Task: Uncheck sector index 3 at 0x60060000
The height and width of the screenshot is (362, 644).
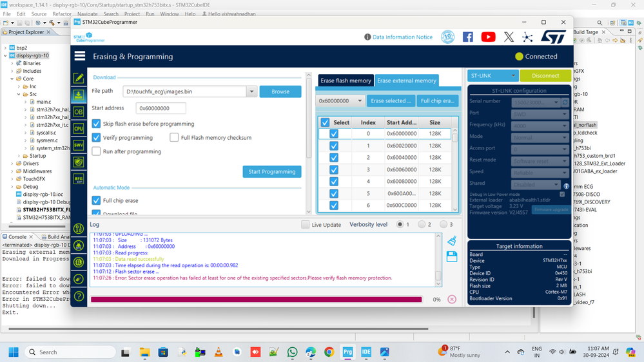Action: (x=334, y=169)
